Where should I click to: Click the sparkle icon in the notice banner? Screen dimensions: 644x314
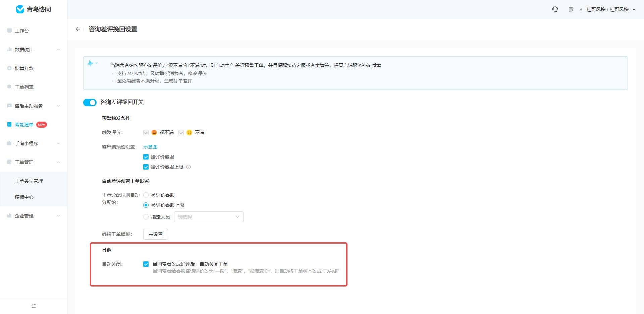tap(91, 63)
